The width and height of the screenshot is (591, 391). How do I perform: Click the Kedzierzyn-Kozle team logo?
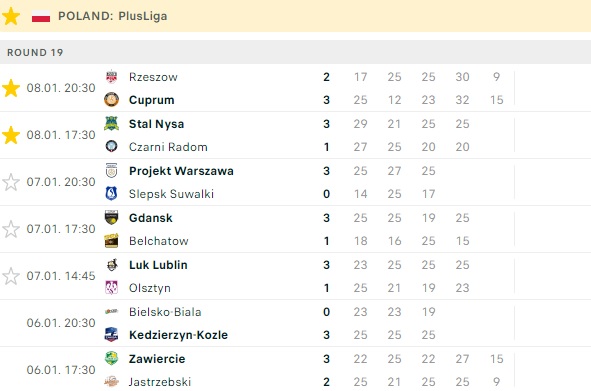pos(111,335)
